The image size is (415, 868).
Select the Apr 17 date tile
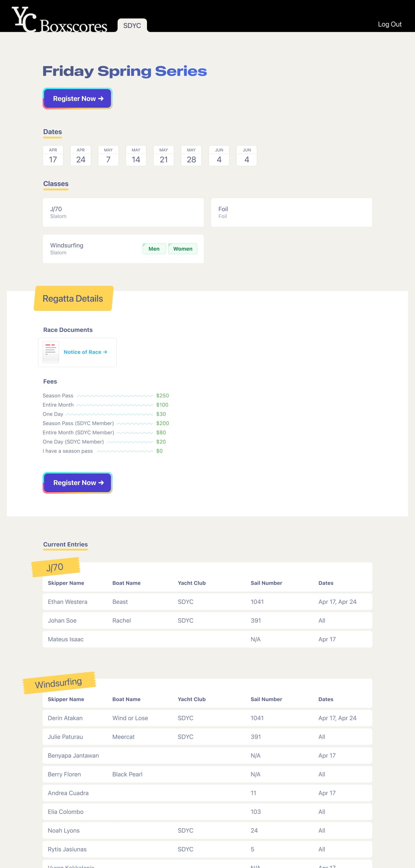click(53, 156)
